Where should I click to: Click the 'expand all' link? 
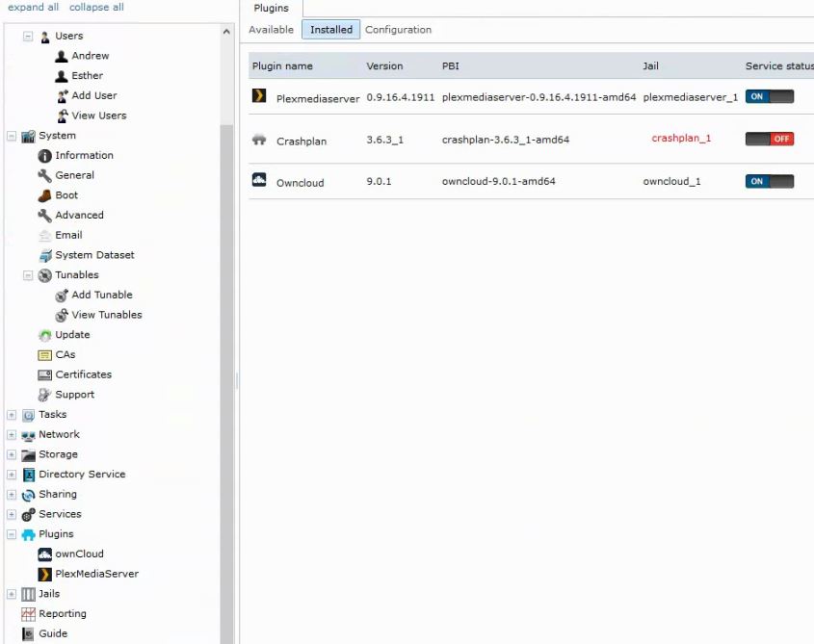(33, 8)
